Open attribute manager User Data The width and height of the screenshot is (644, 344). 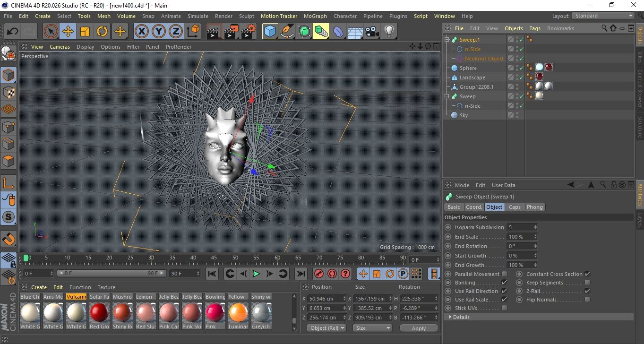pyautogui.click(x=504, y=185)
